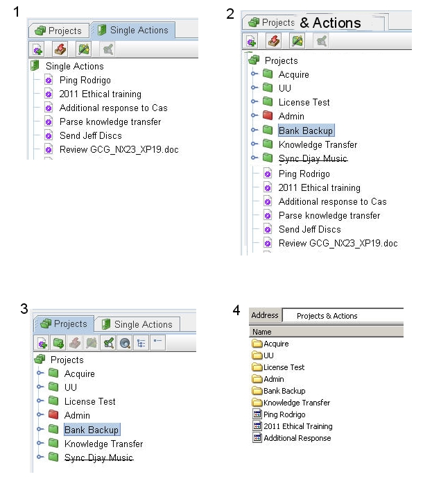Click the Address field showing Projects & Actions
Viewport: 432px width, 504px height.
[342, 316]
